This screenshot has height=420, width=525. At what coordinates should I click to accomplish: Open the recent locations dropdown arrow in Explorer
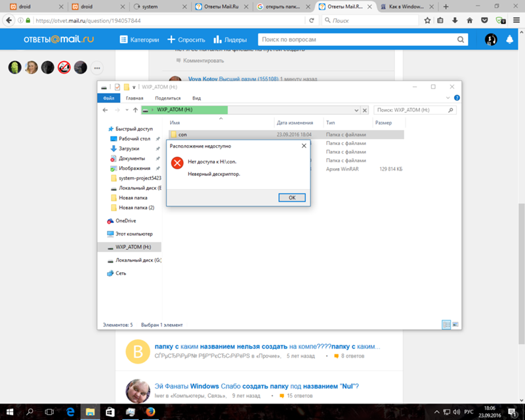(127, 110)
